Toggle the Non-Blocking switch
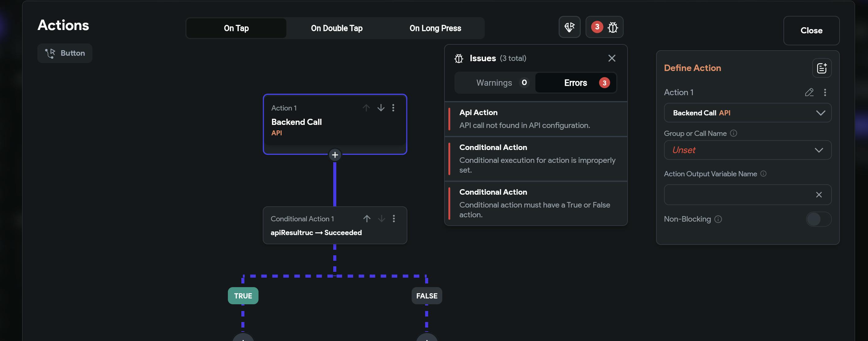The height and width of the screenshot is (341, 868). (x=818, y=219)
